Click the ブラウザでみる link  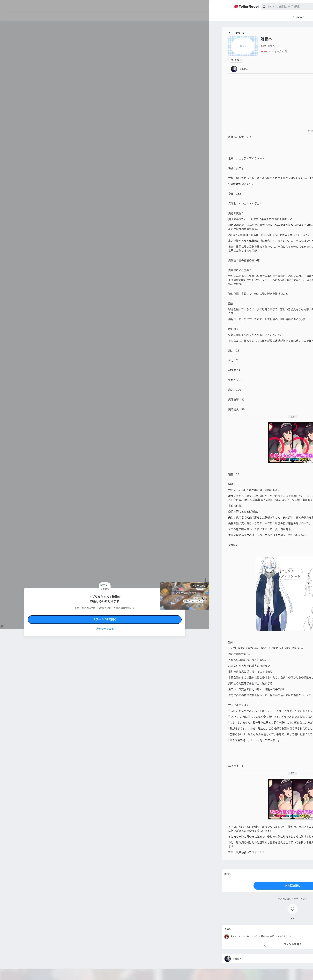(104, 629)
